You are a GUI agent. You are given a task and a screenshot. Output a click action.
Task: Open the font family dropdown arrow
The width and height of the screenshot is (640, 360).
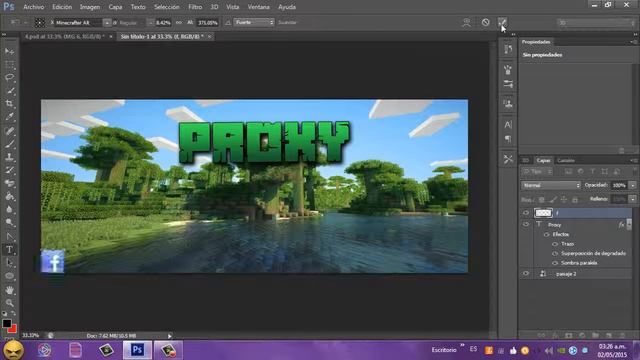coord(107,23)
